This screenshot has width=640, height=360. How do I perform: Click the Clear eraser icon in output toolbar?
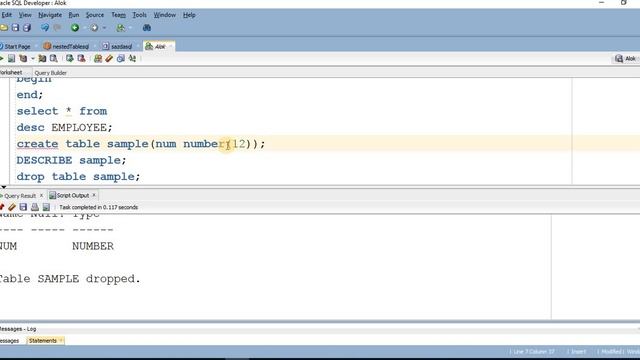pos(12,207)
